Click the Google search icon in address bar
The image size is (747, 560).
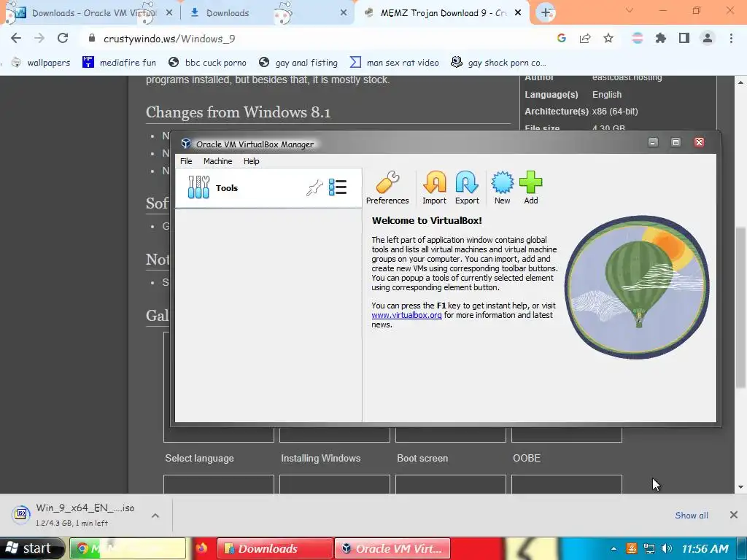(x=562, y=38)
